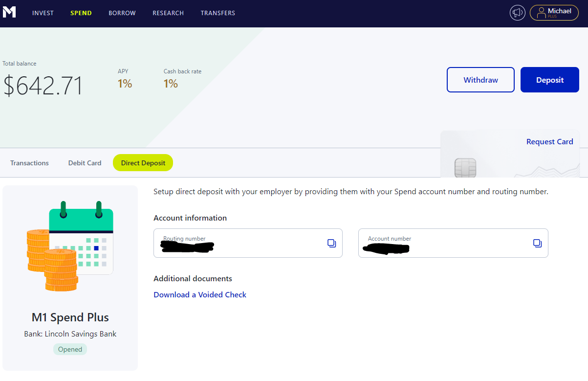Click the Account number field
Screen dimensions: 588x381
pyautogui.click(x=453, y=243)
